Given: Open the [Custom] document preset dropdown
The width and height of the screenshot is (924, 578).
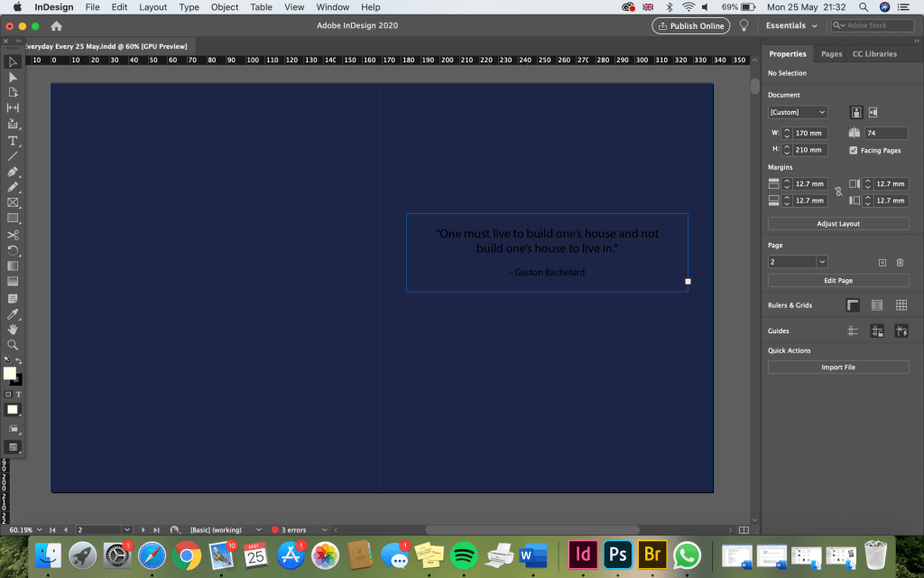Looking at the screenshot, I should click(798, 112).
